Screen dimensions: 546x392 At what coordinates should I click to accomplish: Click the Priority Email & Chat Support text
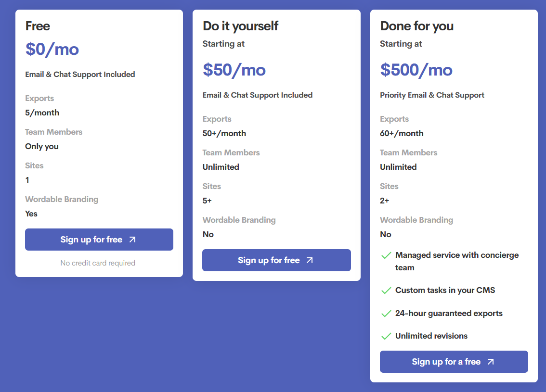point(432,95)
